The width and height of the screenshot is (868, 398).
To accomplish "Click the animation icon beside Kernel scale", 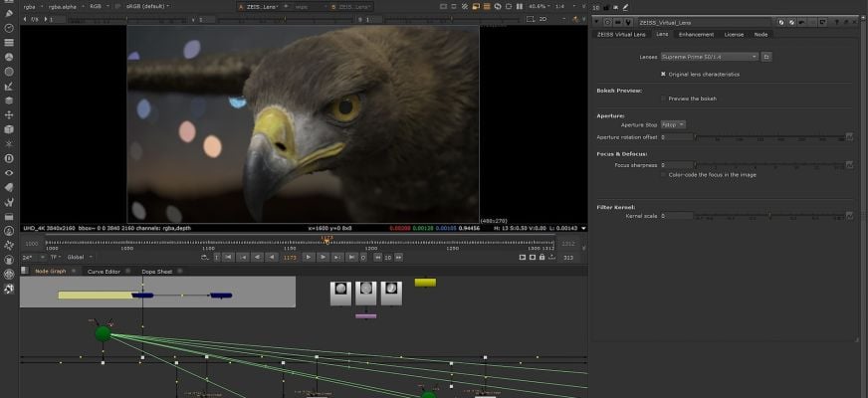I will click(x=849, y=215).
